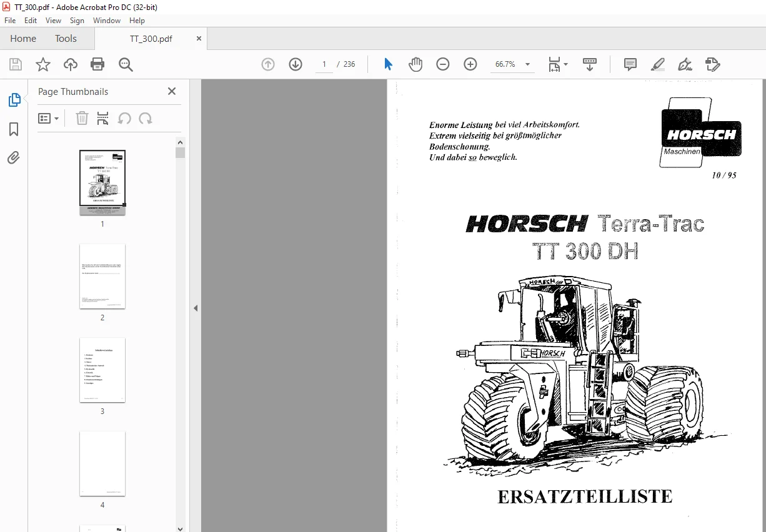
Task: Choose the arrow Selection tool
Action: pos(388,64)
